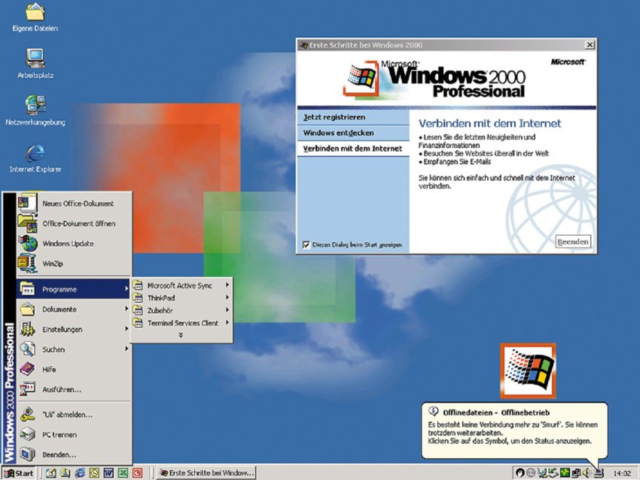Choose Ausführen... in the Start menu

[74, 389]
